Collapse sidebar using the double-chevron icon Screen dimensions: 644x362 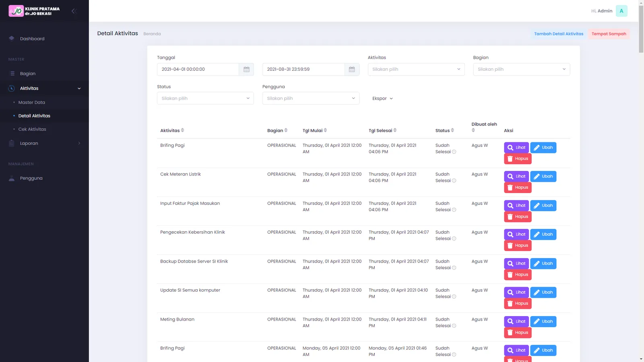pos(74,11)
